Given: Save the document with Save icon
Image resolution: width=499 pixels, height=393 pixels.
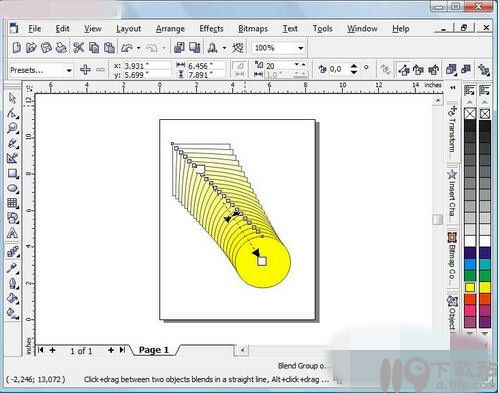Looking at the screenshot, I should coord(46,48).
